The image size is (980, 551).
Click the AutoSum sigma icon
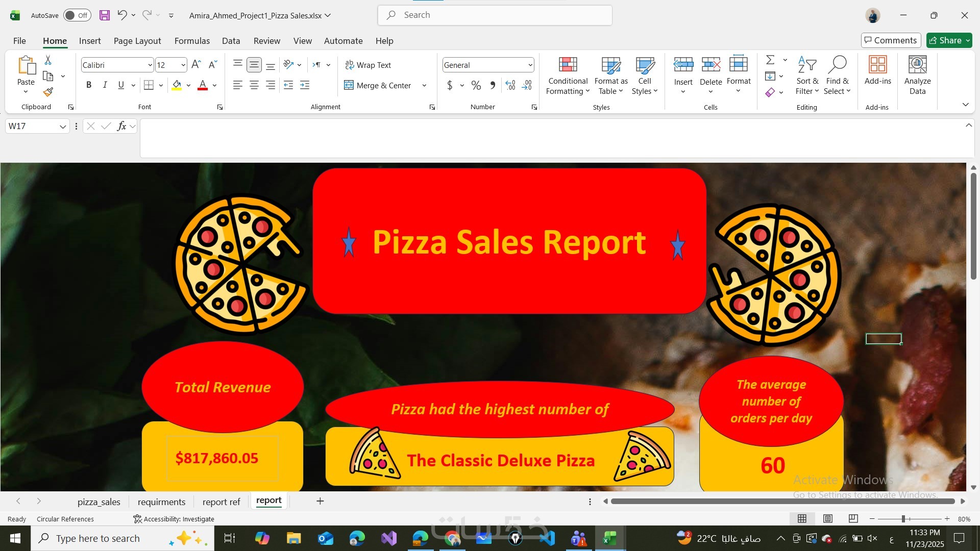pyautogui.click(x=770, y=60)
